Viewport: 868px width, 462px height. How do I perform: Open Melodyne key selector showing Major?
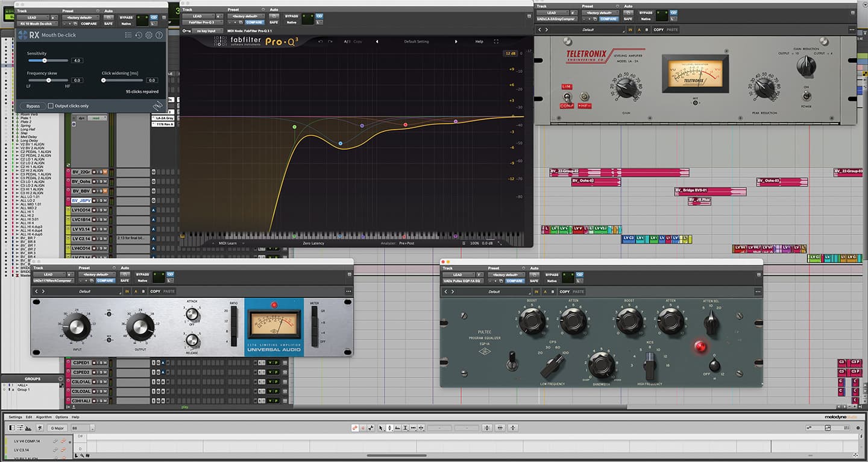(57, 428)
